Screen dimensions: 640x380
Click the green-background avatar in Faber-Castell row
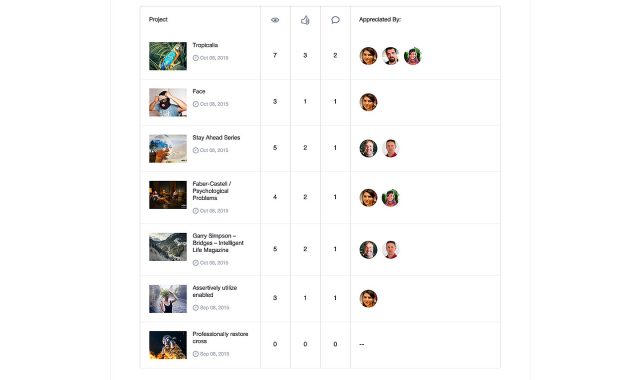point(390,198)
